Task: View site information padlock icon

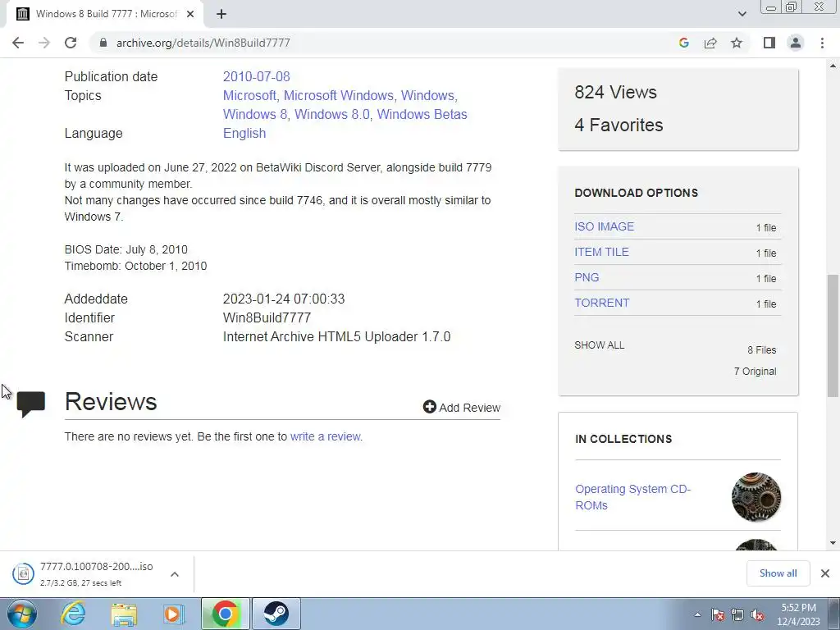Action: [x=103, y=43]
